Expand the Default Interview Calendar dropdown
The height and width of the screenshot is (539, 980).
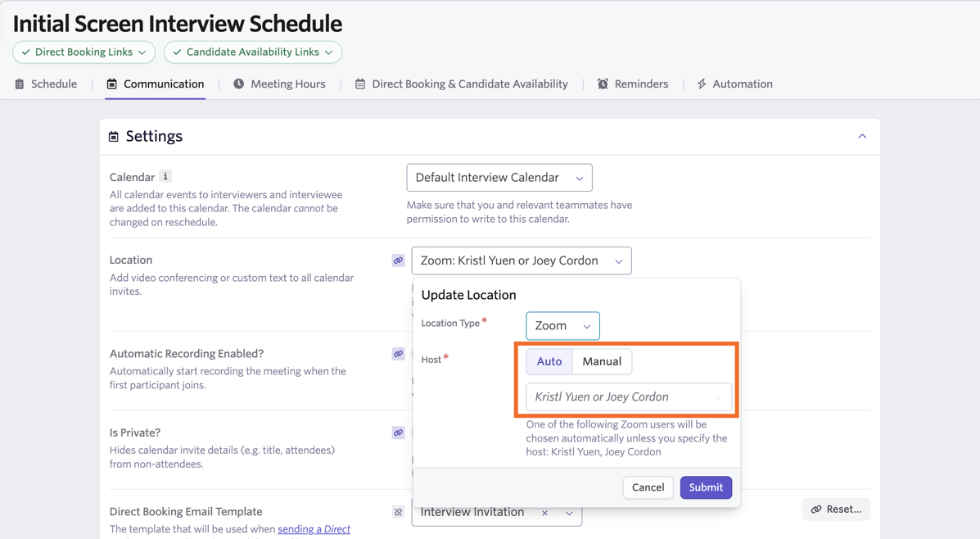(x=499, y=178)
